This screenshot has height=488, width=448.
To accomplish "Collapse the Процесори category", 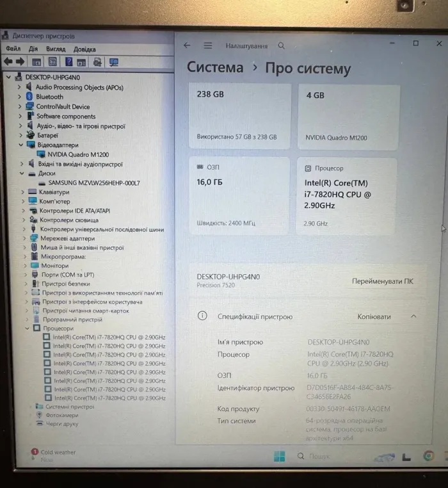I will [27, 328].
